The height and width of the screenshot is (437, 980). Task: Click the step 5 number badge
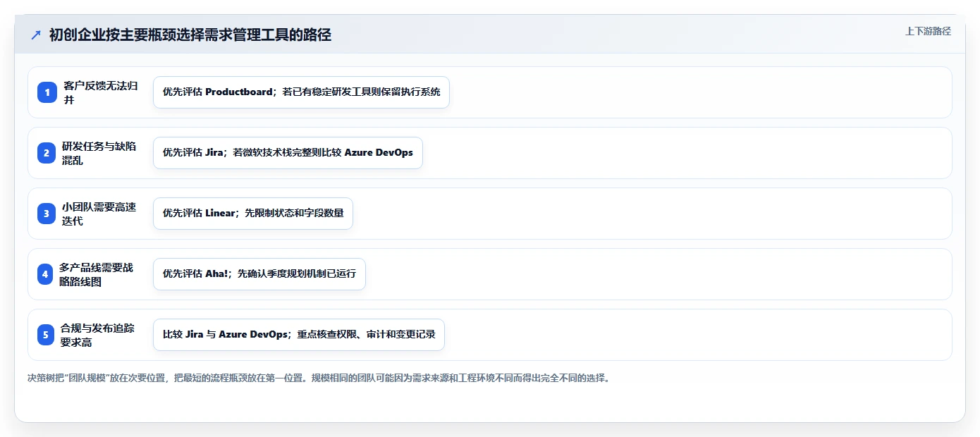pyautogui.click(x=47, y=335)
